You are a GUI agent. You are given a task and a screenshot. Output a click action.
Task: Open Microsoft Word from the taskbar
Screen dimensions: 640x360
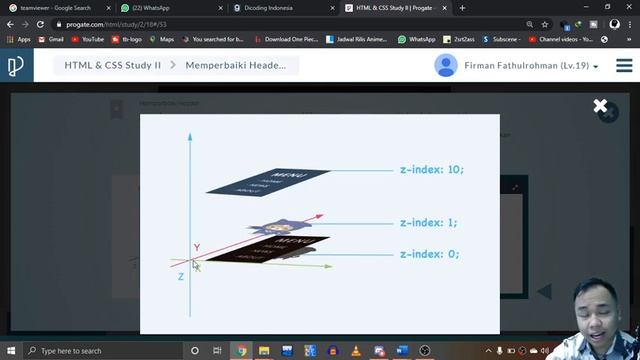click(x=402, y=351)
